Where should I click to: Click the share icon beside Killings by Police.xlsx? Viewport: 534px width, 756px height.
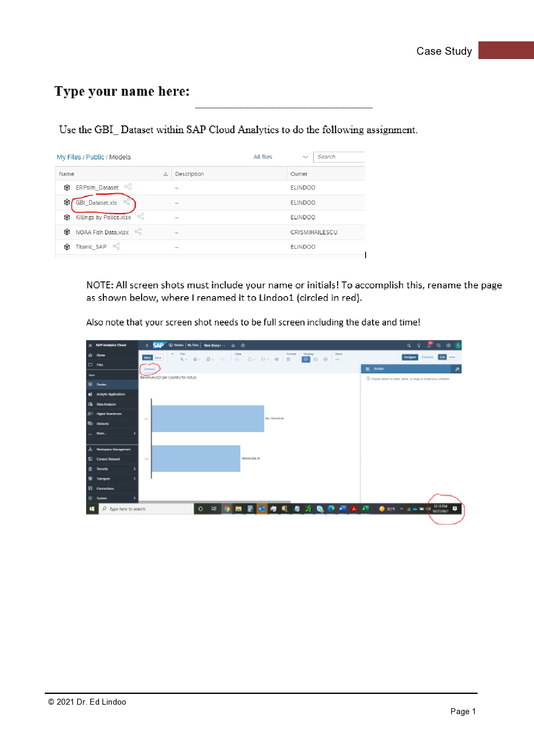coord(140,216)
